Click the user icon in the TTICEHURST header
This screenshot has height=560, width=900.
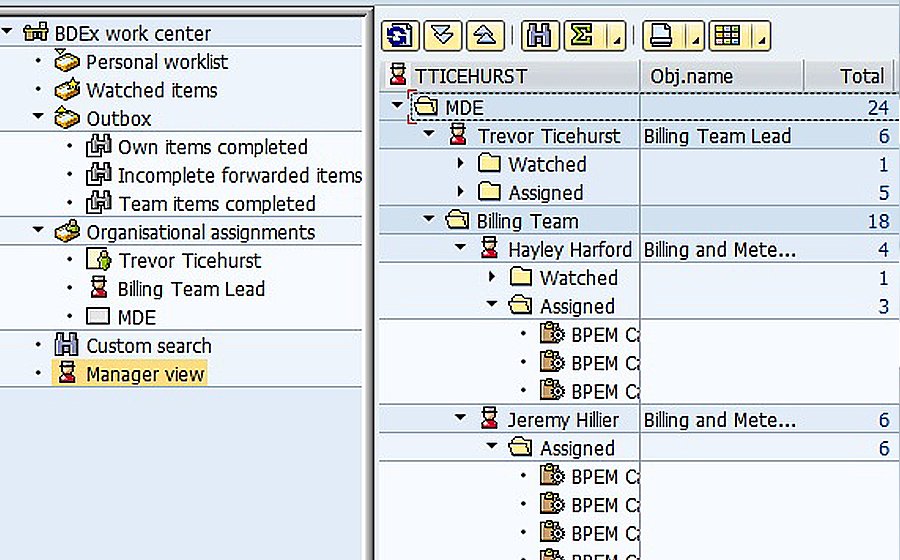398,75
